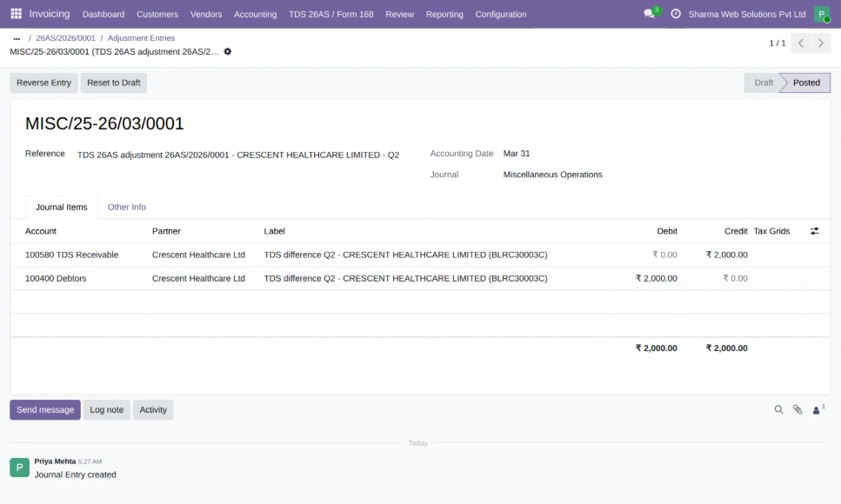Click Crescent Healthcare Ltd in Debtors row
Viewport: 841px width, 504px height.
point(198,278)
